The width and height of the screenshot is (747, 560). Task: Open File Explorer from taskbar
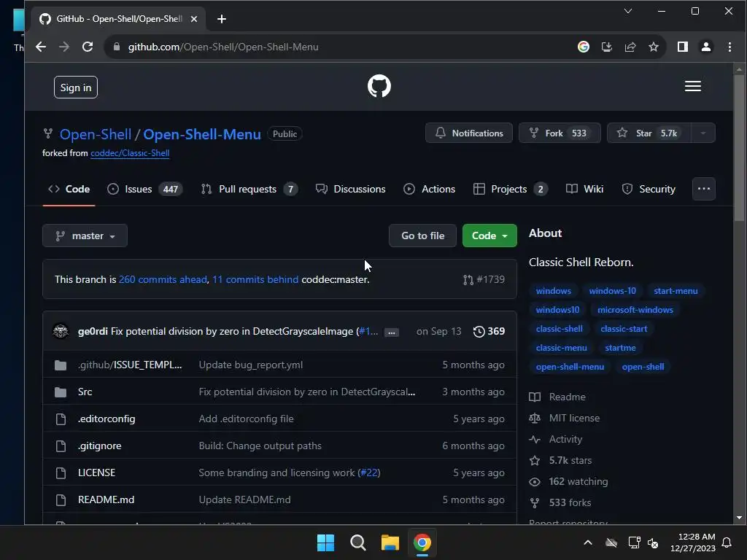pyautogui.click(x=390, y=542)
